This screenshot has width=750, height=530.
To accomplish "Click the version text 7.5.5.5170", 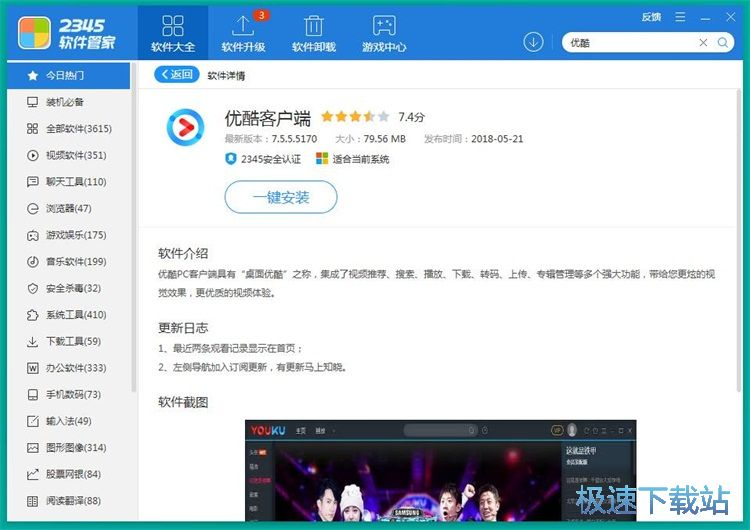I will 294,139.
